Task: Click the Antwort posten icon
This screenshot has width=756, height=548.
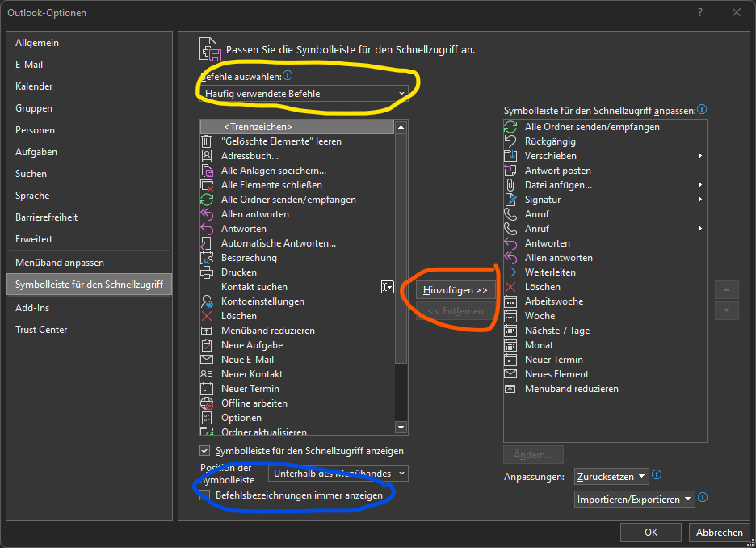Action: tap(510, 171)
